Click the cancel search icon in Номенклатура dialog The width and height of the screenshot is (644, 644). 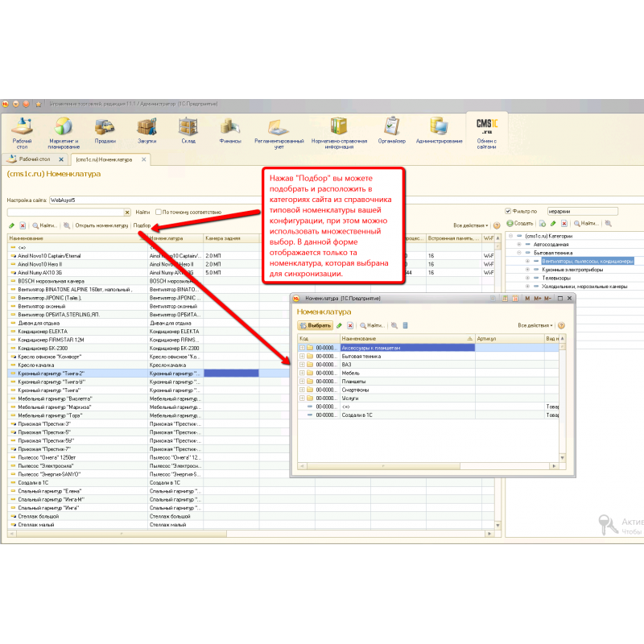pos(394,326)
